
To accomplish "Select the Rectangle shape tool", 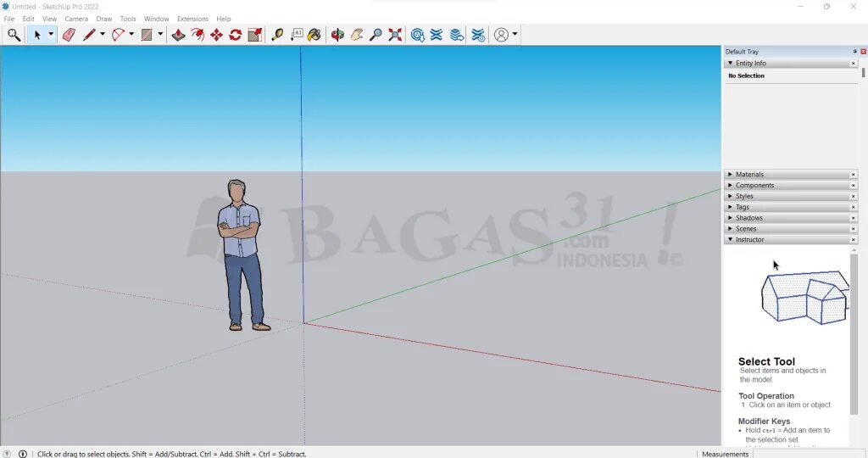I will (x=147, y=35).
